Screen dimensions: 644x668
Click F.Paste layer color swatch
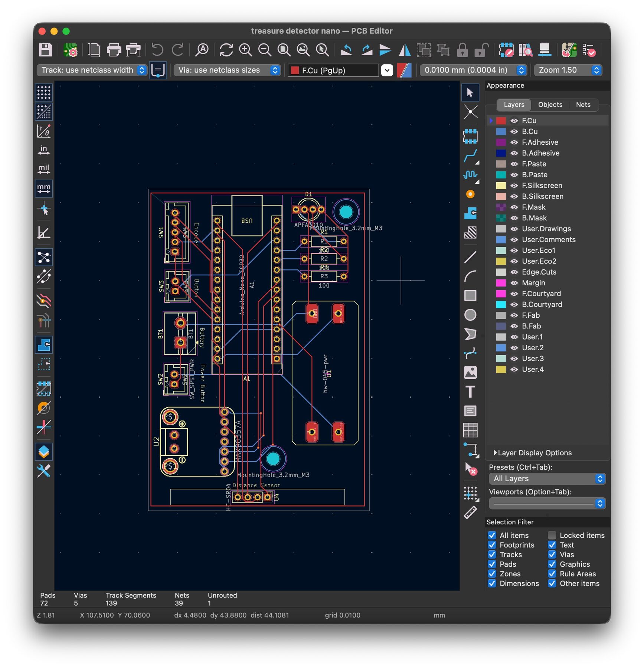click(501, 164)
